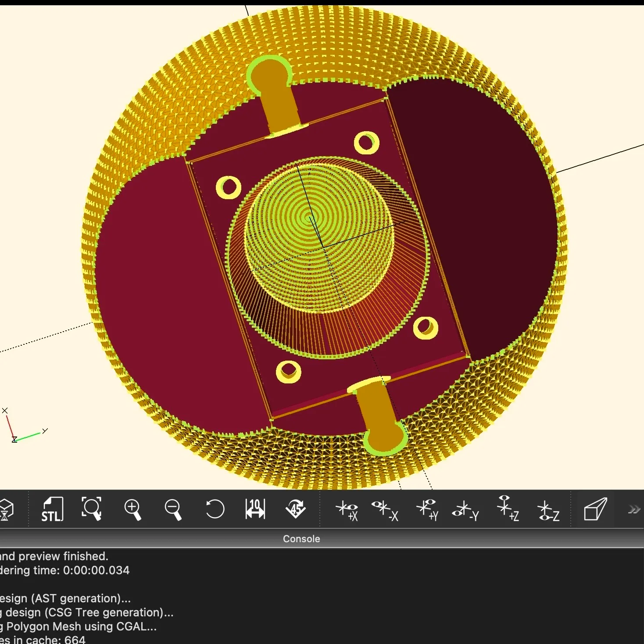Switch to the -Y axis view
644x644 pixels.
[465, 510]
